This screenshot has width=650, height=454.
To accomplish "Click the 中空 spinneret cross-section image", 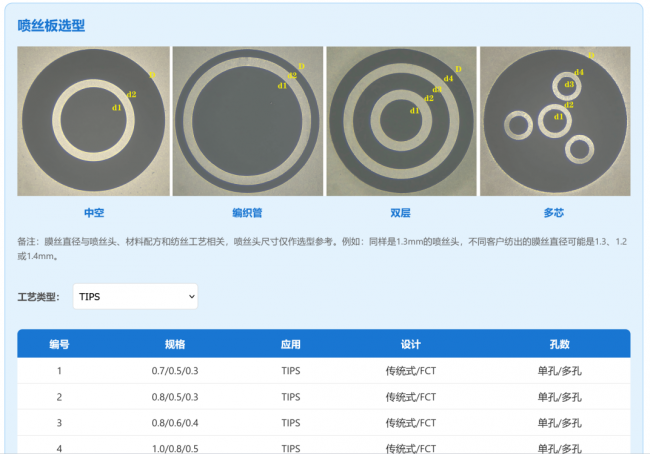I will click(x=94, y=121).
